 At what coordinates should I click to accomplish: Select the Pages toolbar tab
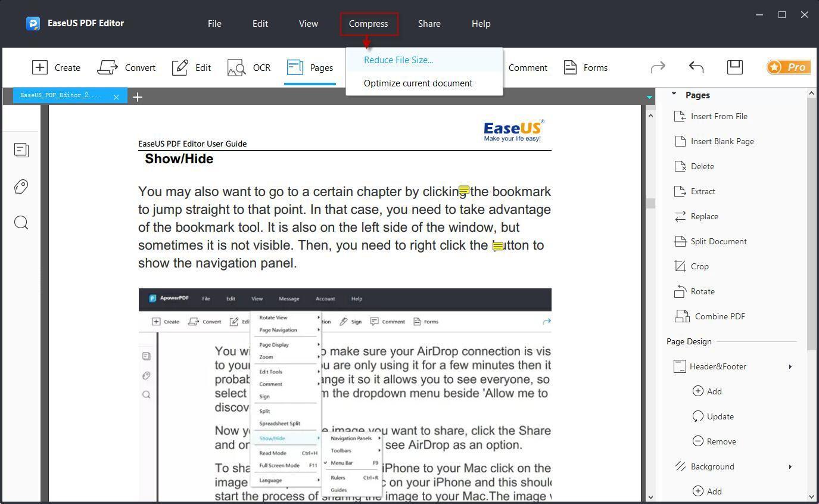point(310,67)
